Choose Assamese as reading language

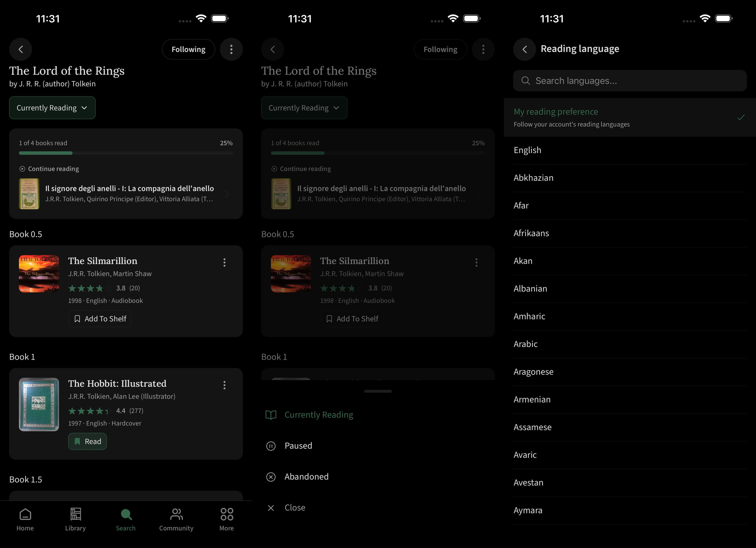630,427
